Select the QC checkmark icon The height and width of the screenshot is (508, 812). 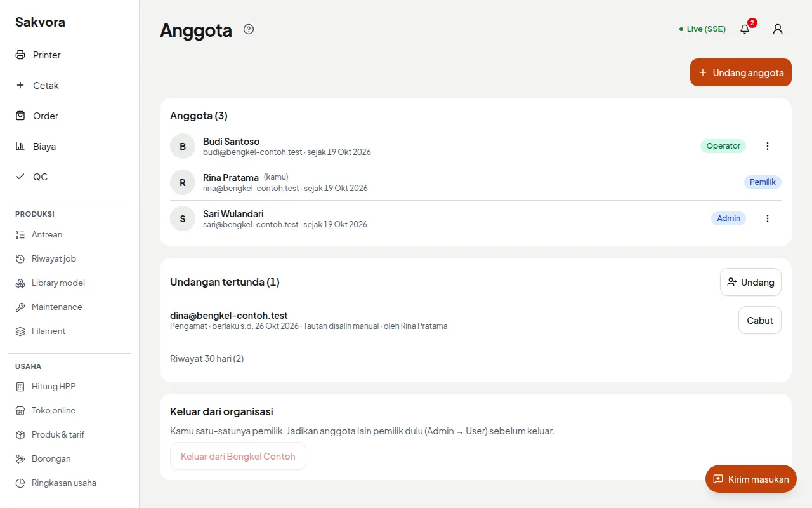click(20, 177)
